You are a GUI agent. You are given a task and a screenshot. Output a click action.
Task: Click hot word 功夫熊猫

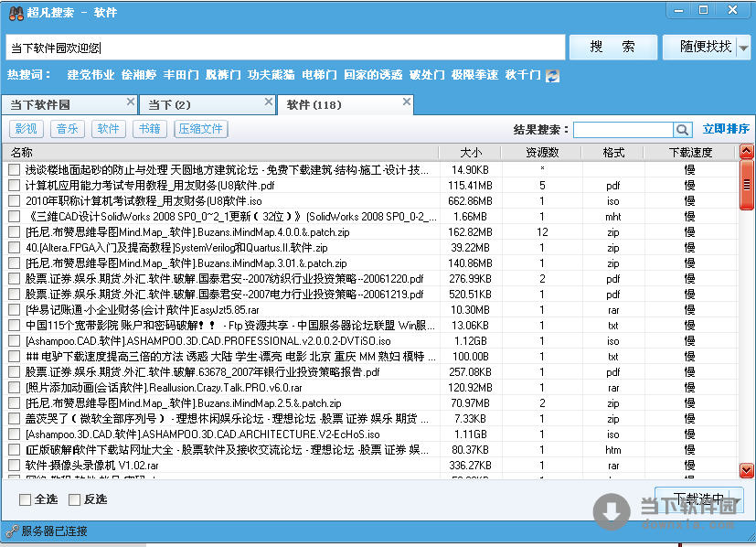pos(271,75)
